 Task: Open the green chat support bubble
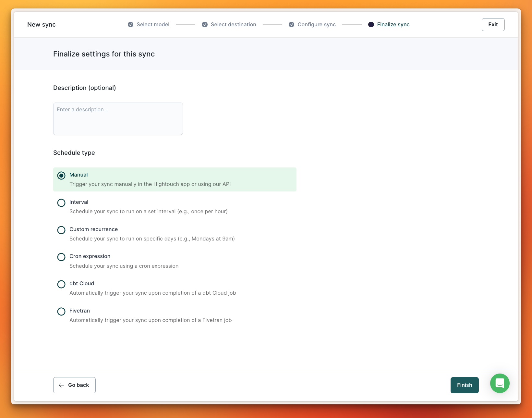point(500,383)
